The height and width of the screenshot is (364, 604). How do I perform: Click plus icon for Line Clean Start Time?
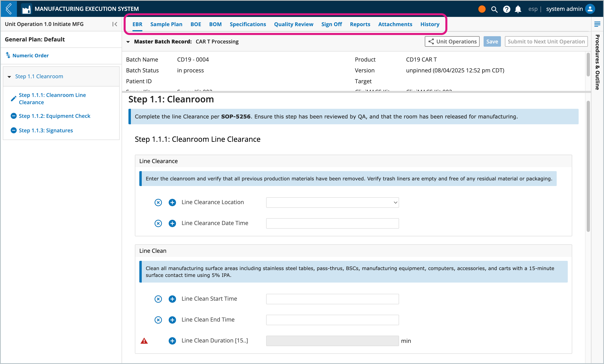tap(172, 299)
